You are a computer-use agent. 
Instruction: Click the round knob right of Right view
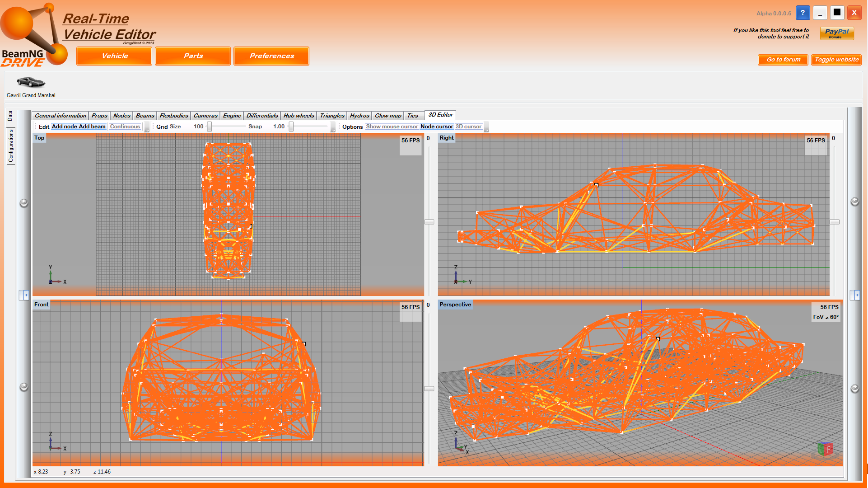pyautogui.click(x=854, y=202)
